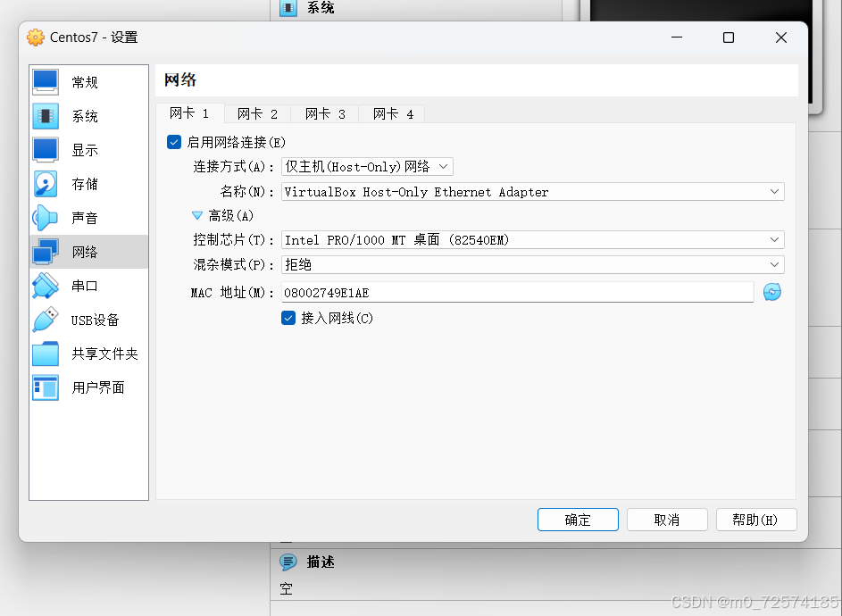842x616 pixels.
Task: Click the 共享文件夹 label in sidebar
Action: (104, 354)
